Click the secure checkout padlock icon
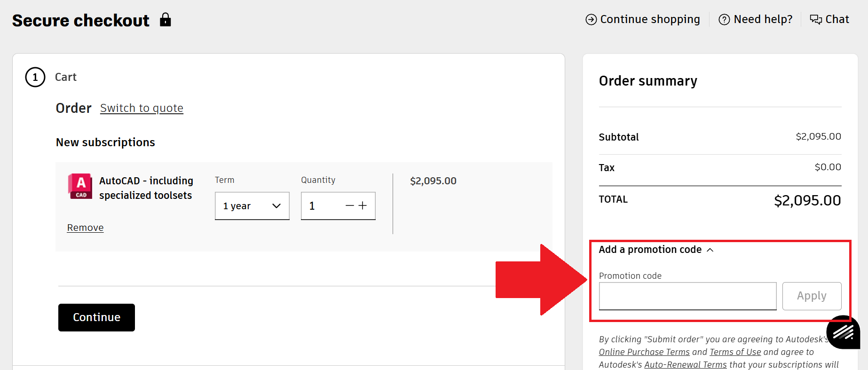This screenshot has width=868, height=370. (x=165, y=20)
